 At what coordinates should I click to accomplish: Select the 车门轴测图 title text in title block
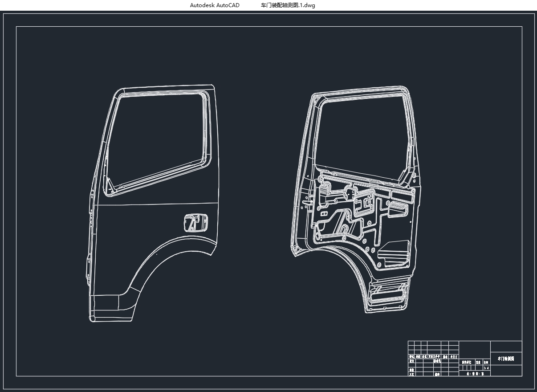click(506, 359)
